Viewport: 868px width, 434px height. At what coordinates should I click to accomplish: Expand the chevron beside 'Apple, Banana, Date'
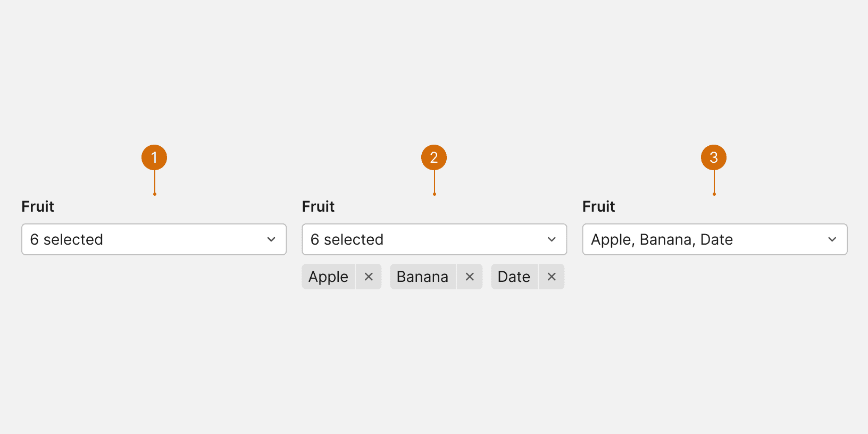coord(832,239)
